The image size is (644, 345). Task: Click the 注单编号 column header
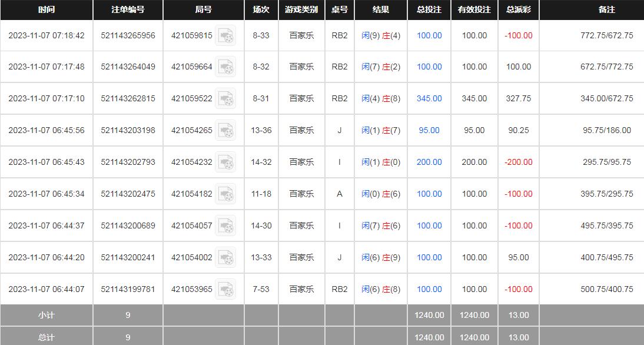click(x=128, y=10)
